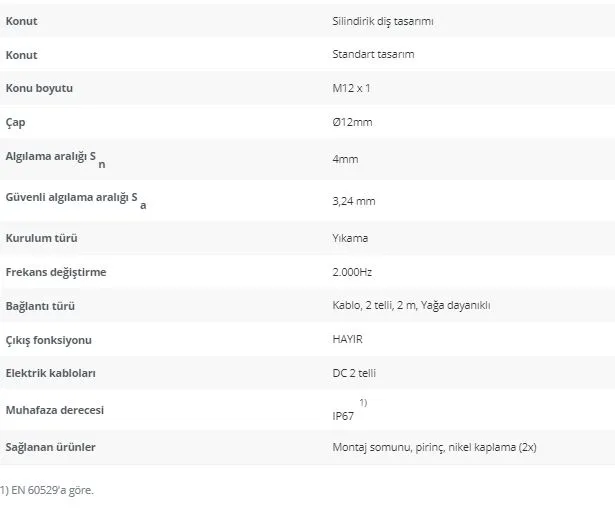
Task: Select the '3,24 mm' value
Action: click(x=354, y=201)
